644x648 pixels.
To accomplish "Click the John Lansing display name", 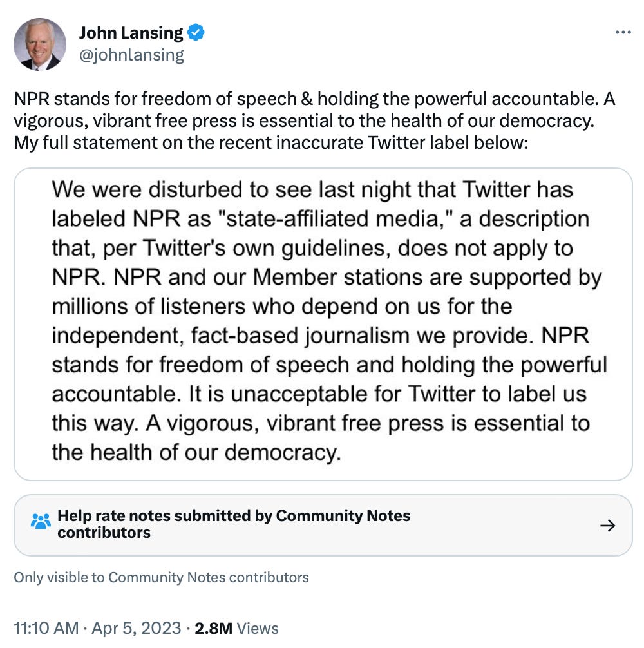I will (x=131, y=33).
